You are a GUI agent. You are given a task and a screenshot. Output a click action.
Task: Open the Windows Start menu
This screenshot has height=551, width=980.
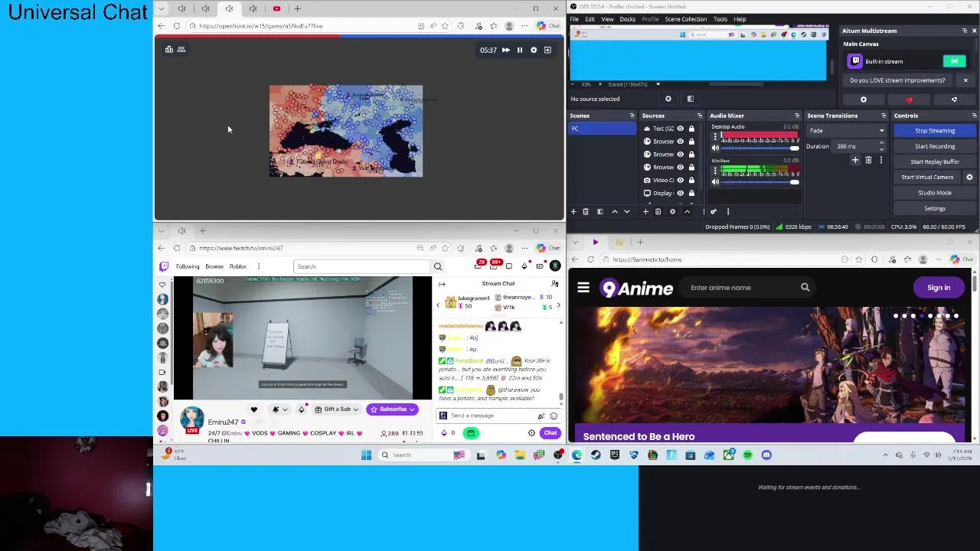(366, 455)
